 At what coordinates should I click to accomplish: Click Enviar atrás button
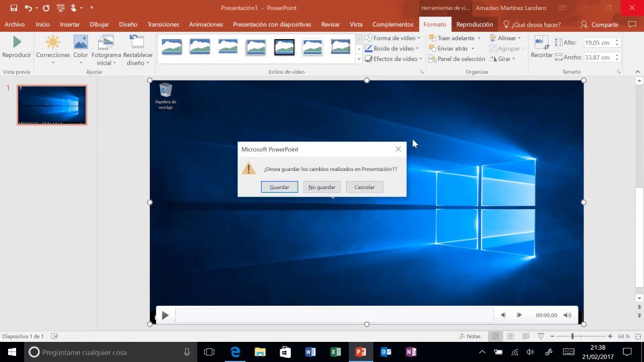coord(448,49)
